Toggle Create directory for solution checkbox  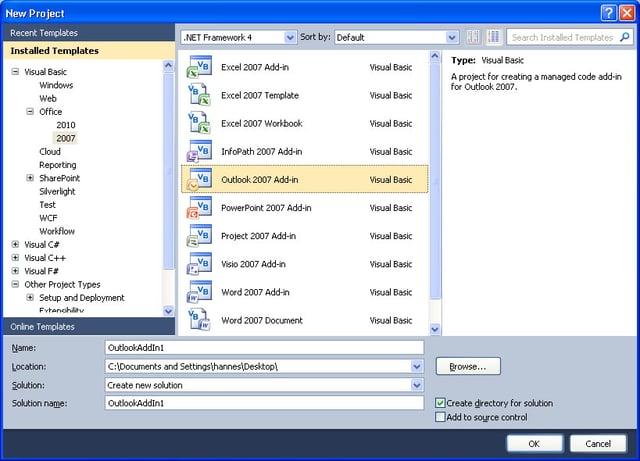pyautogui.click(x=440, y=403)
